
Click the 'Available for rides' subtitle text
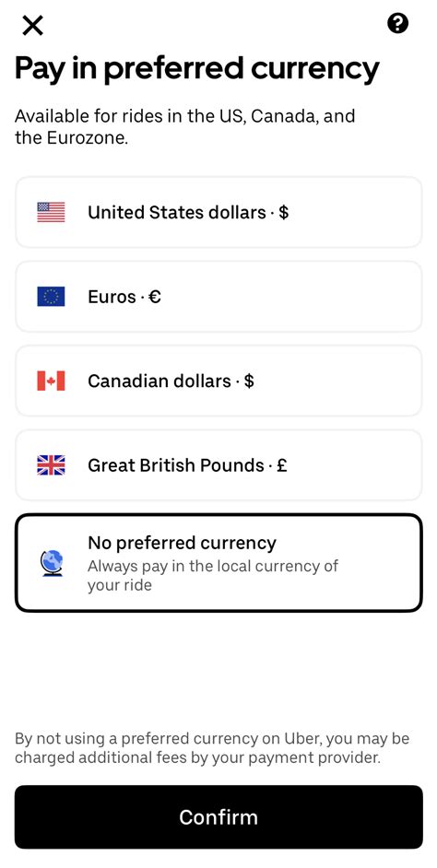coord(185,127)
